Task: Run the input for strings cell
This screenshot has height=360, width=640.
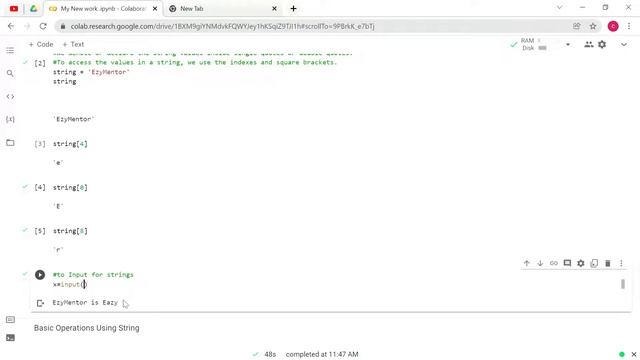Action: (x=40, y=275)
